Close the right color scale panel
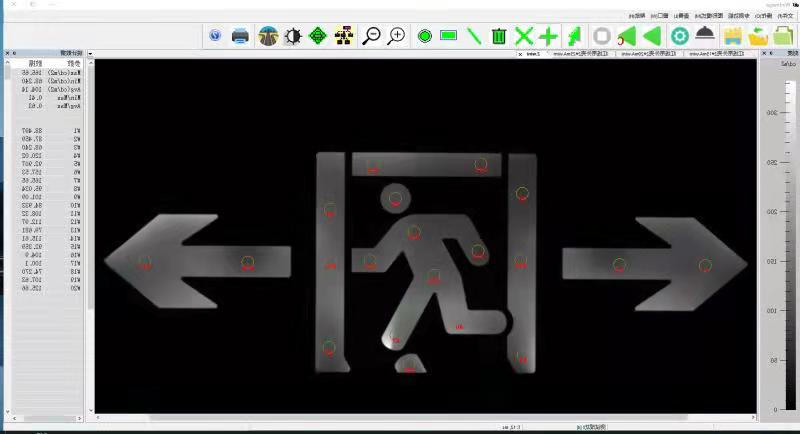This screenshot has width=800, height=434. pos(764,53)
